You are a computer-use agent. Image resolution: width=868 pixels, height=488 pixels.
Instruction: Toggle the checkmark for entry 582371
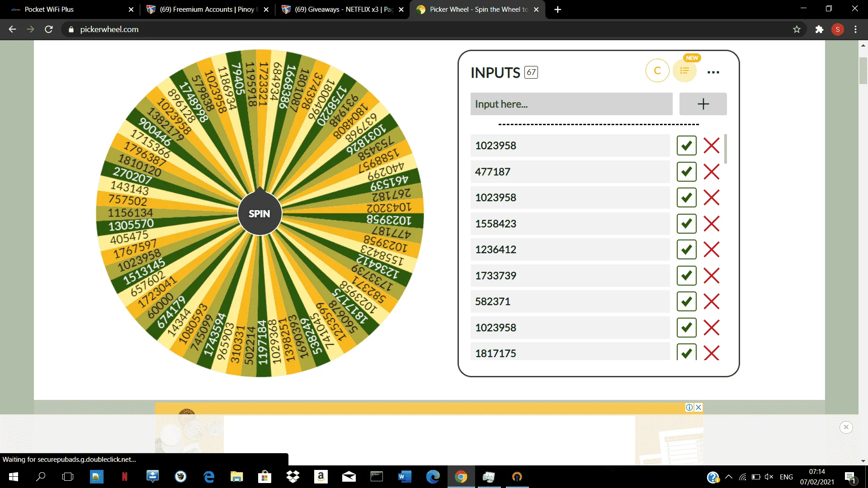(686, 301)
